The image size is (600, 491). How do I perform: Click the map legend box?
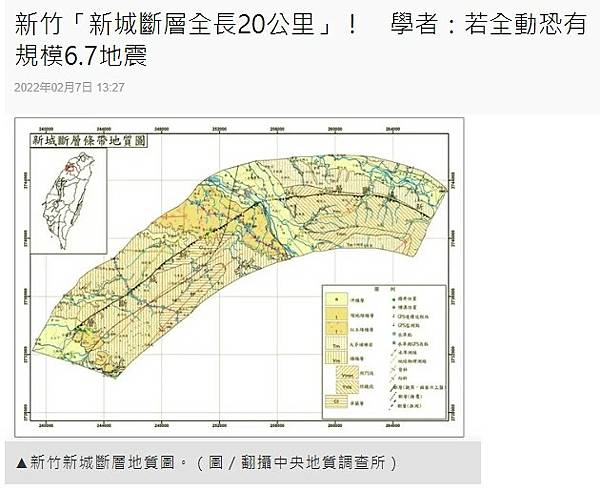coord(384,352)
